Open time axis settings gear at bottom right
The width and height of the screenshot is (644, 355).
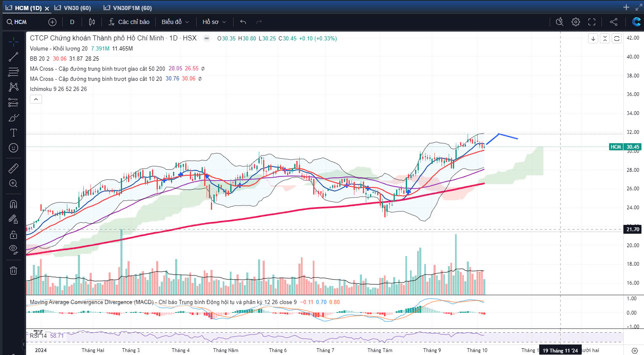[635, 350]
